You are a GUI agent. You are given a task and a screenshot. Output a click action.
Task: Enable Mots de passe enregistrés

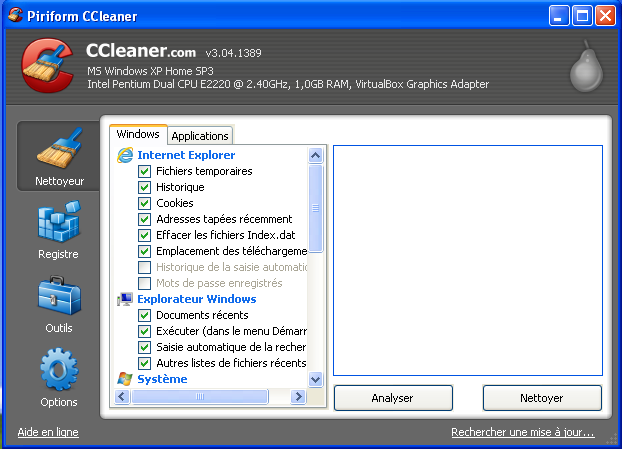click(144, 283)
